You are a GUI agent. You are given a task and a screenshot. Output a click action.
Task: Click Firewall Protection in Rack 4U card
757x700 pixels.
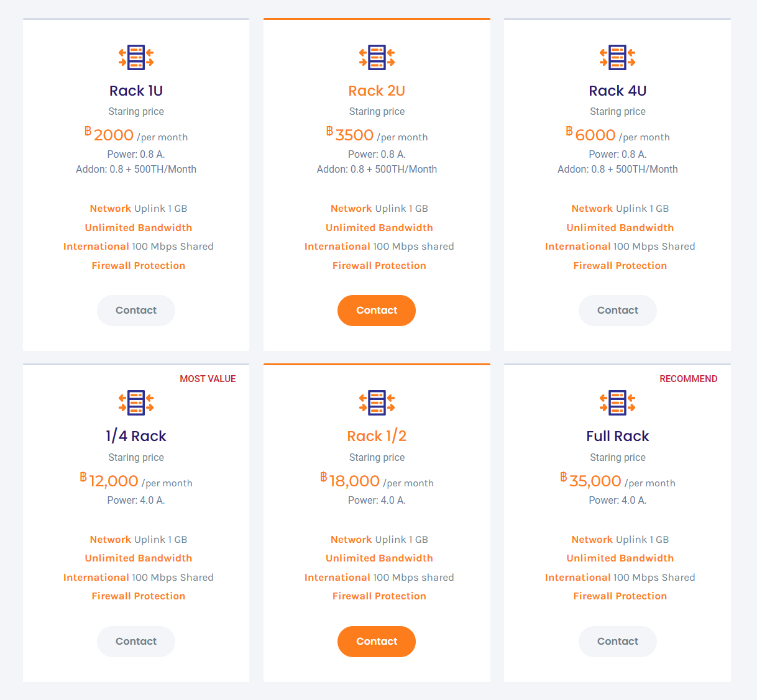(620, 266)
